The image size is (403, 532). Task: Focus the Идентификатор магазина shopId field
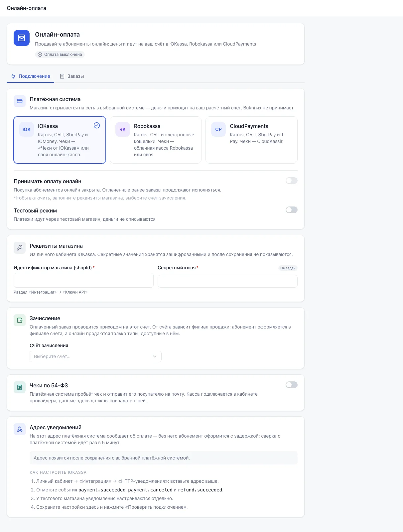point(83,280)
